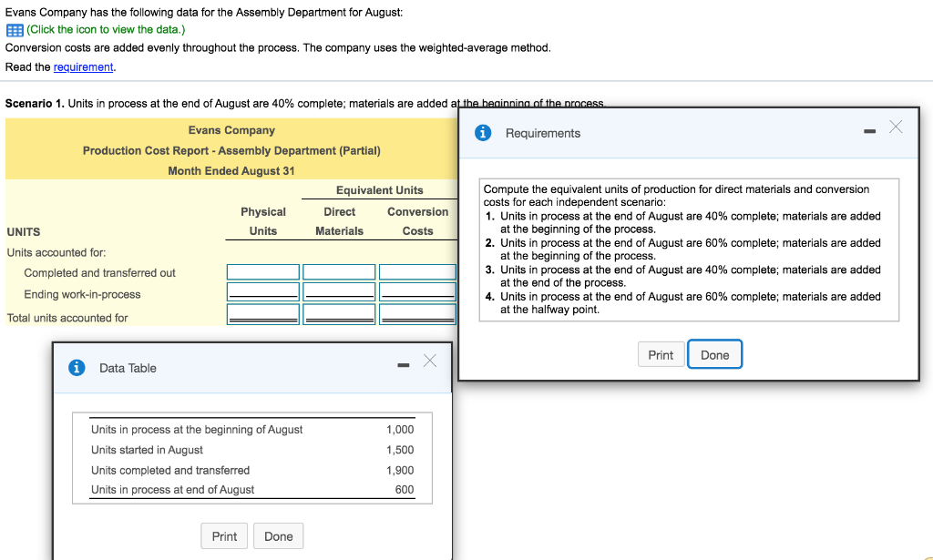The height and width of the screenshot is (560, 933).
Task: Click the 'Equivalent Units' column header
Action: coord(380,190)
